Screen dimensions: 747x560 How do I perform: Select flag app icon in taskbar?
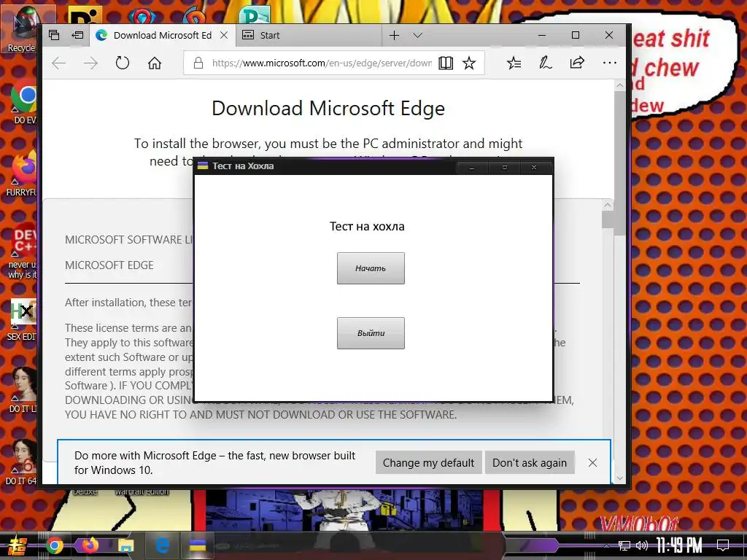click(198, 545)
